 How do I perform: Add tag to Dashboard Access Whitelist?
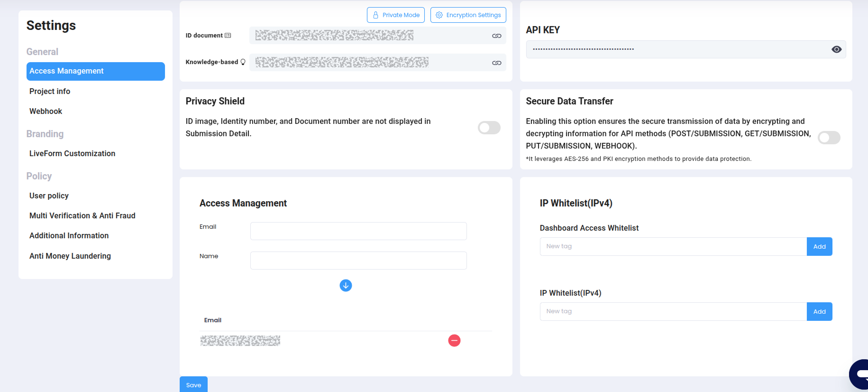[819, 246]
